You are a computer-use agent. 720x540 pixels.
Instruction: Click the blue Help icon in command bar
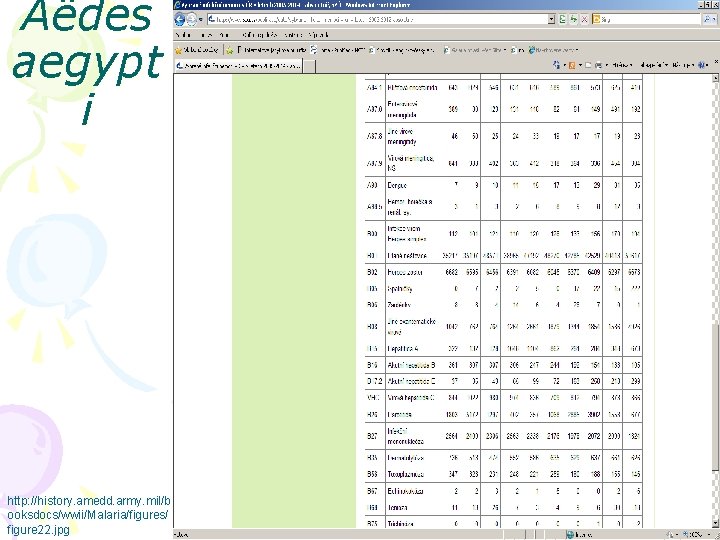[x=703, y=65]
